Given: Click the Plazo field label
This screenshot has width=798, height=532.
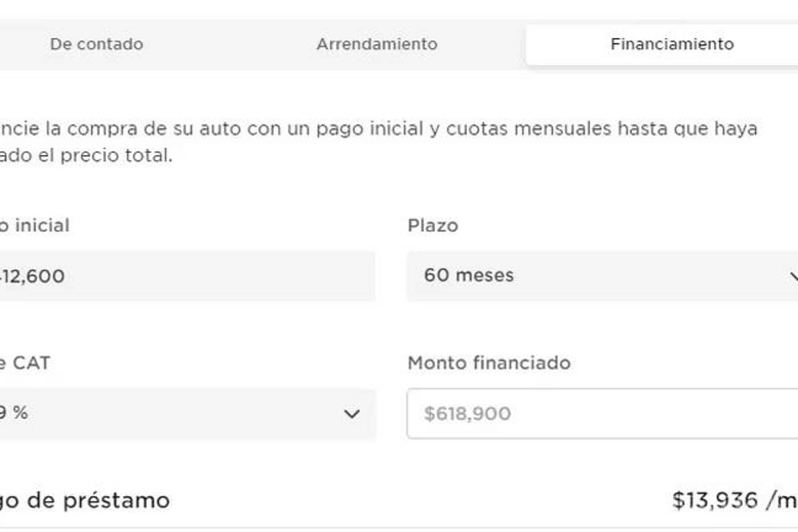Looking at the screenshot, I should 433,225.
